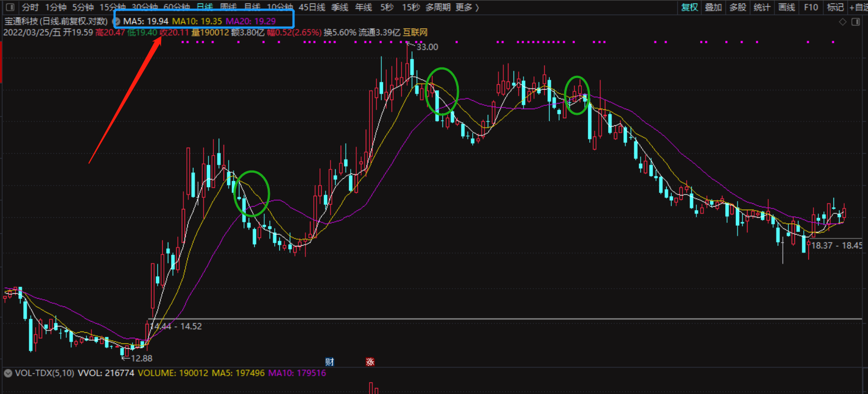Viewport: 868px width, 394px height.
Task: Open the 画线 drawing tools
Action: pos(786,7)
